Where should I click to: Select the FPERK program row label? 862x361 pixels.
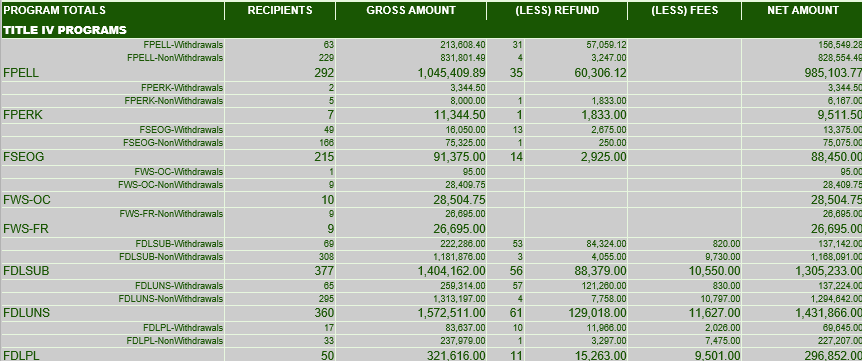pos(23,115)
